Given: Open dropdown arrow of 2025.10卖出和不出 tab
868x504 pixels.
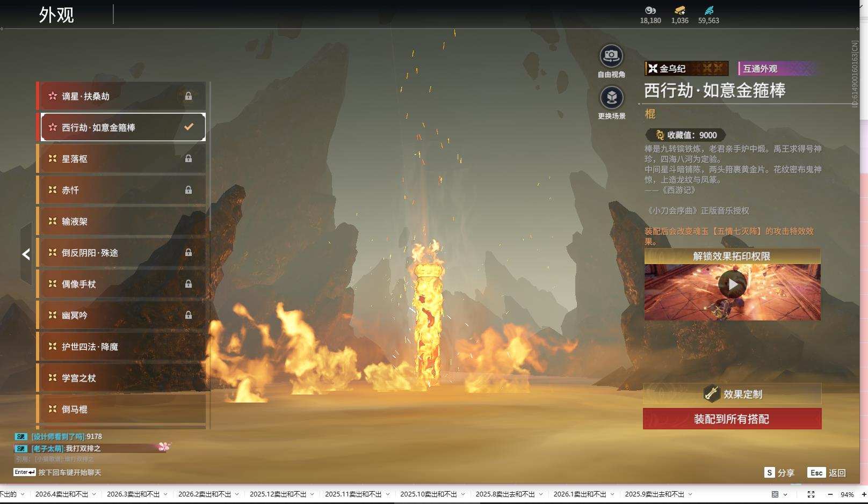Looking at the screenshot, I should [x=463, y=494].
